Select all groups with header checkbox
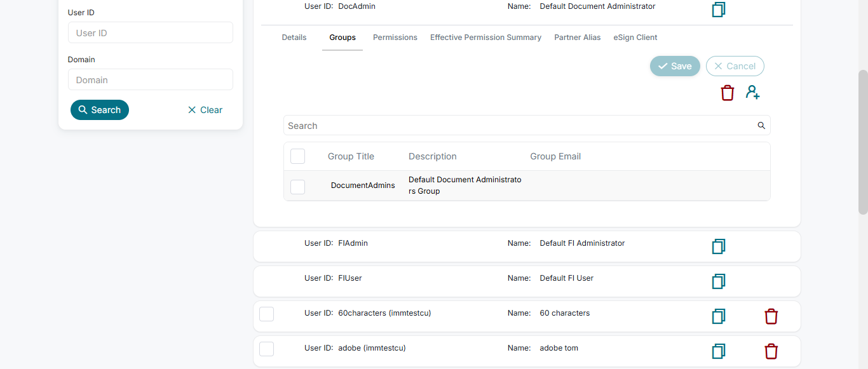The image size is (868, 369). (297, 156)
